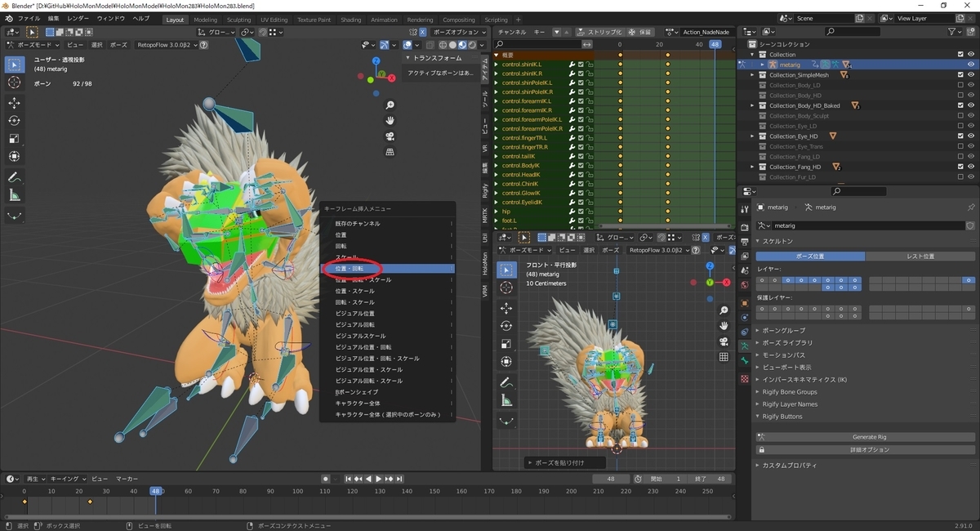Open the ファイル menu

[29, 18]
